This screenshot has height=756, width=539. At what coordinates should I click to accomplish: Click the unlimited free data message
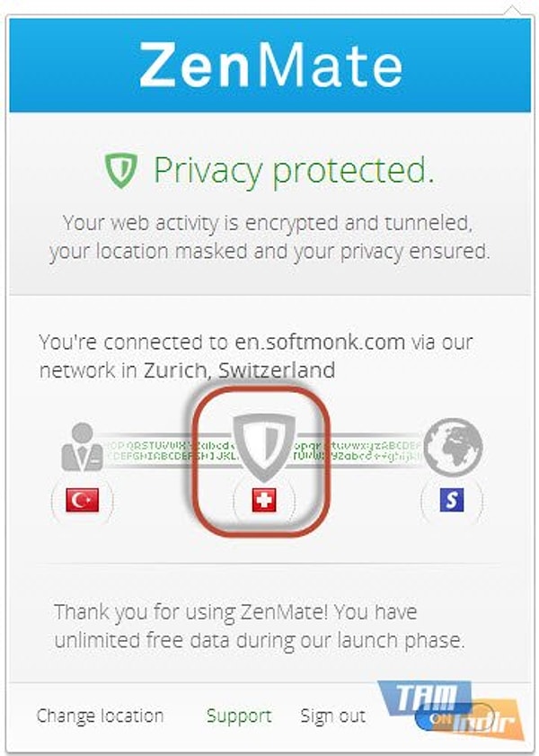coord(259,627)
